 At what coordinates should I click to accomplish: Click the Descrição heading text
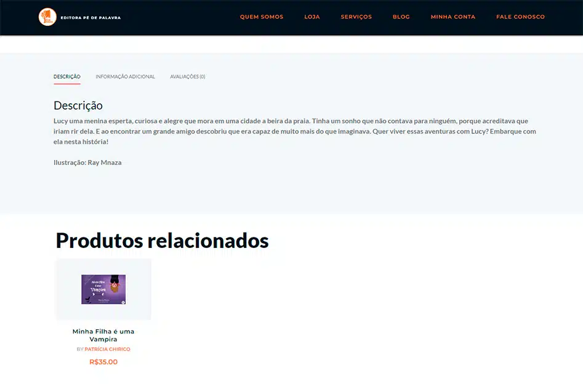pyautogui.click(x=78, y=105)
